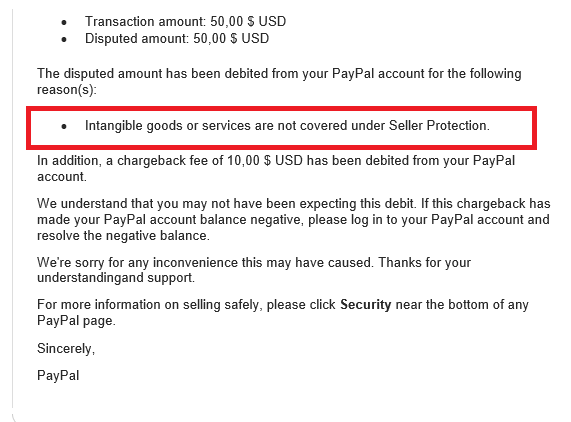Click the highlighted Intangible goods reason text

tap(287, 126)
